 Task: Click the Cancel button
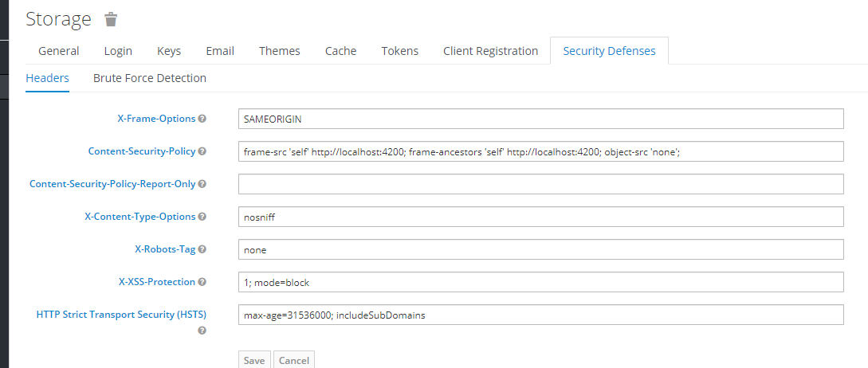[294, 360]
